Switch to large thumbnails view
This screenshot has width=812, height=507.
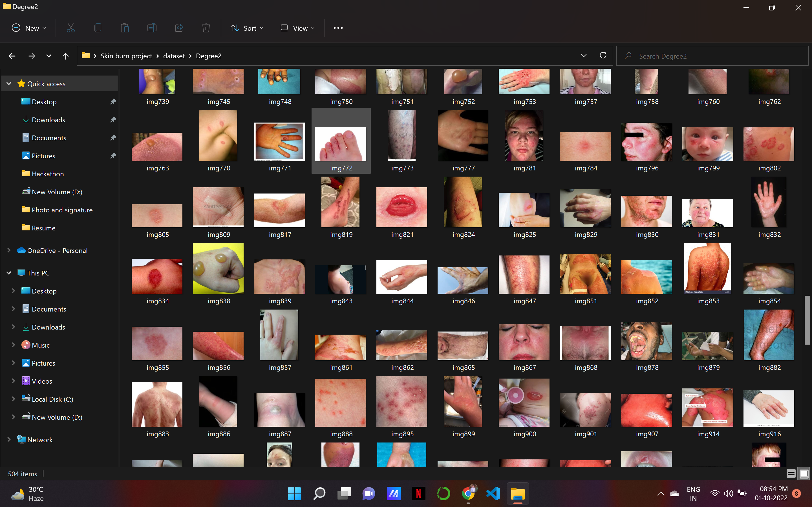(804, 473)
